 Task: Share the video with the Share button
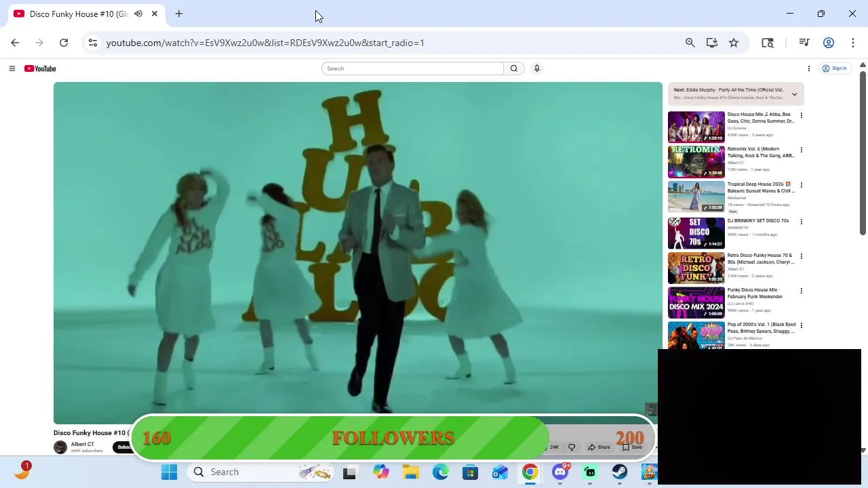tap(599, 447)
